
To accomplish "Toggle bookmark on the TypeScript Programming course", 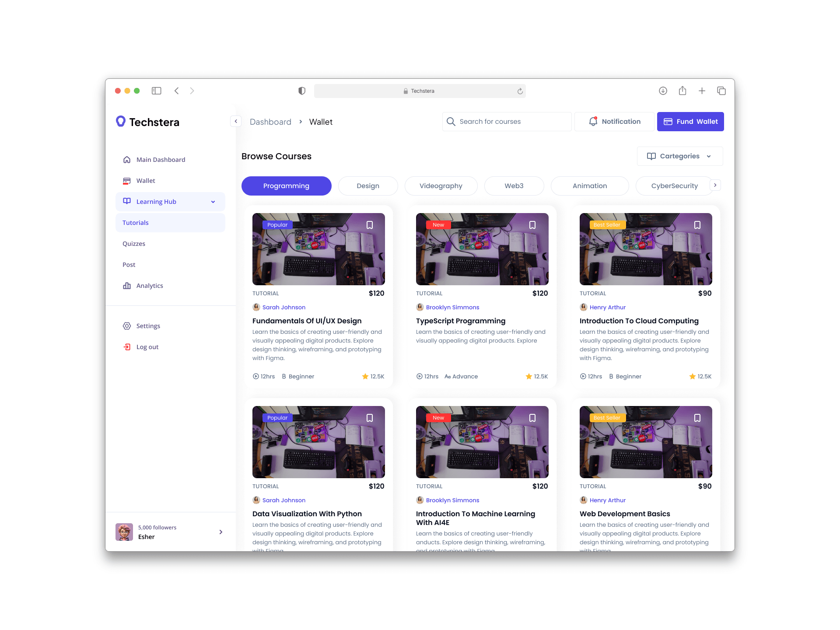I will [x=532, y=225].
